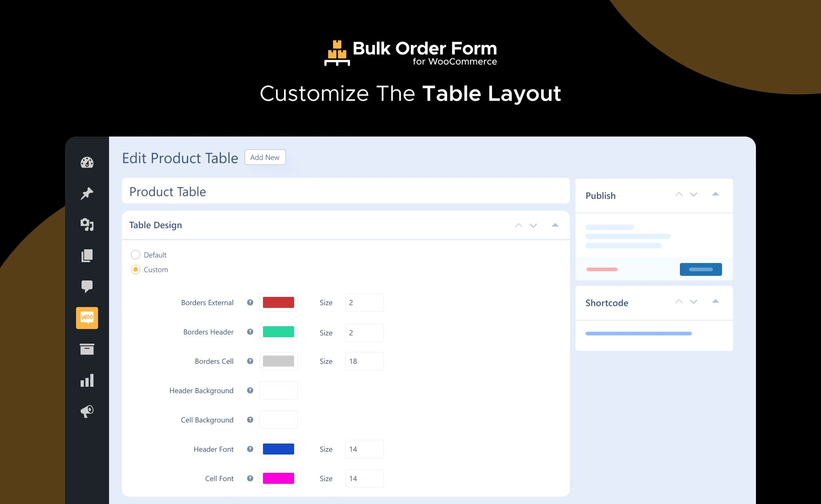
Task: Select the Default table design option
Action: point(136,255)
